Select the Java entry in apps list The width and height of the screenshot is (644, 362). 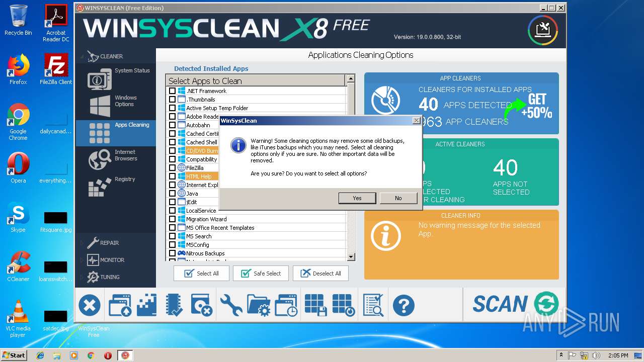tap(192, 194)
